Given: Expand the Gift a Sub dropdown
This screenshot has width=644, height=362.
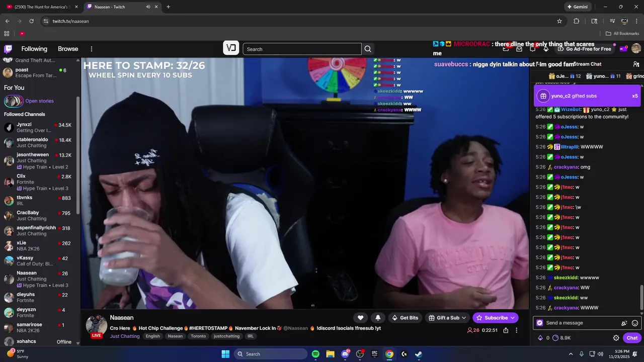Looking at the screenshot, I should (447, 318).
